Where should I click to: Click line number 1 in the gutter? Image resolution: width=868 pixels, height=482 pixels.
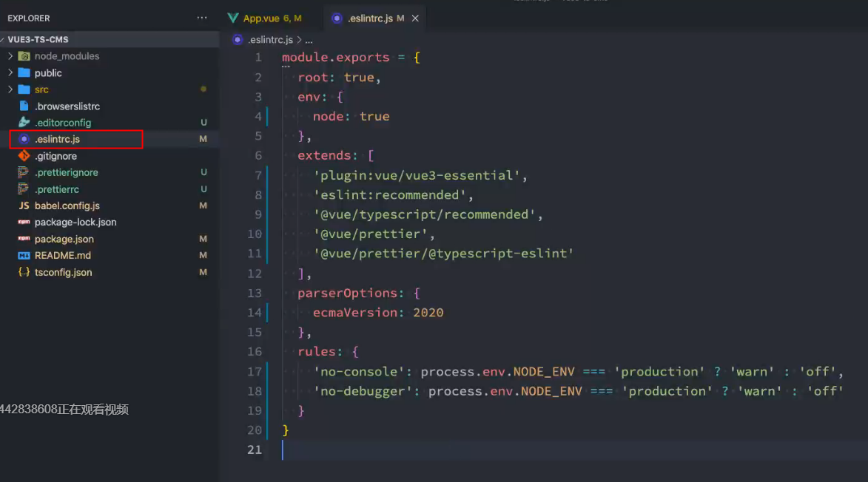258,58
